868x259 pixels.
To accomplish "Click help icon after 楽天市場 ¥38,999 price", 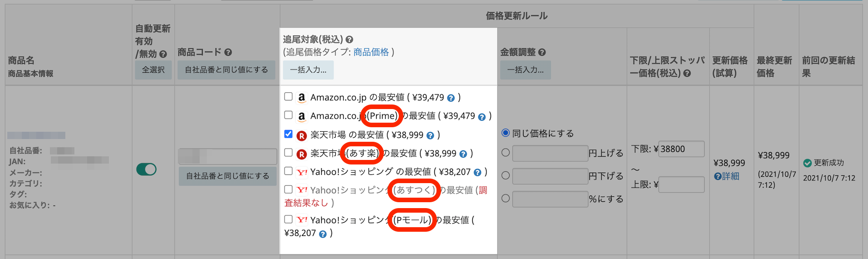I will [430, 135].
